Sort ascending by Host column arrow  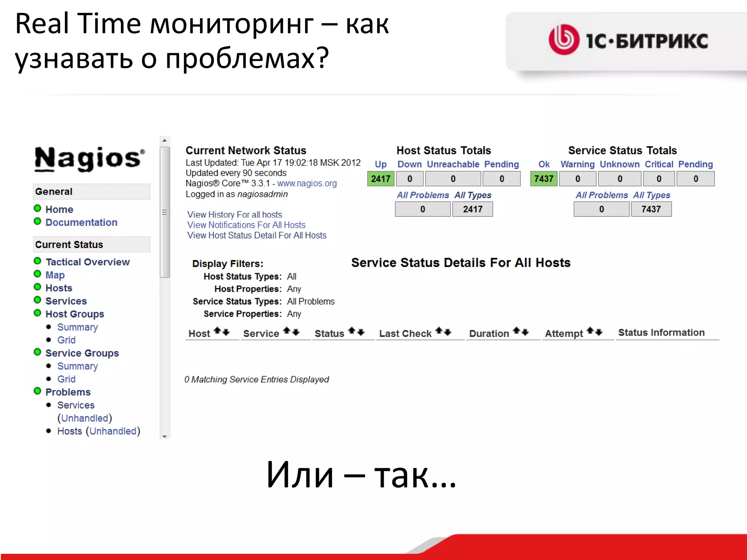pos(217,331)
